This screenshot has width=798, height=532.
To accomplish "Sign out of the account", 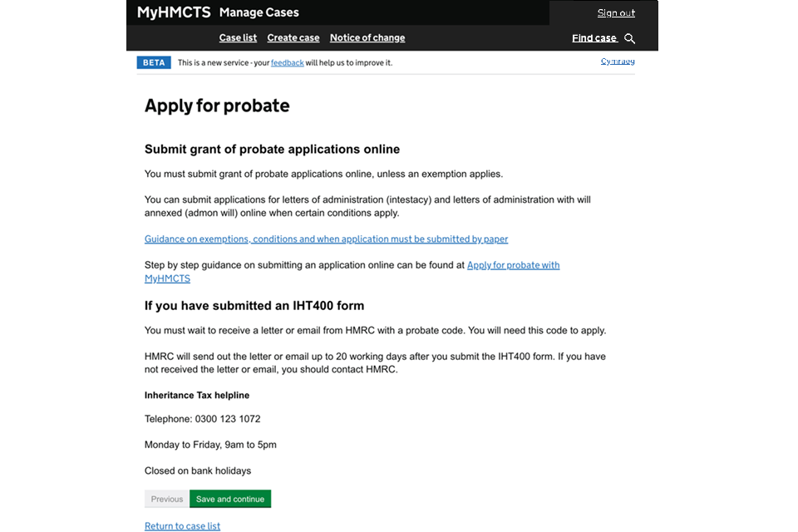I will click(x=616, y=13).
